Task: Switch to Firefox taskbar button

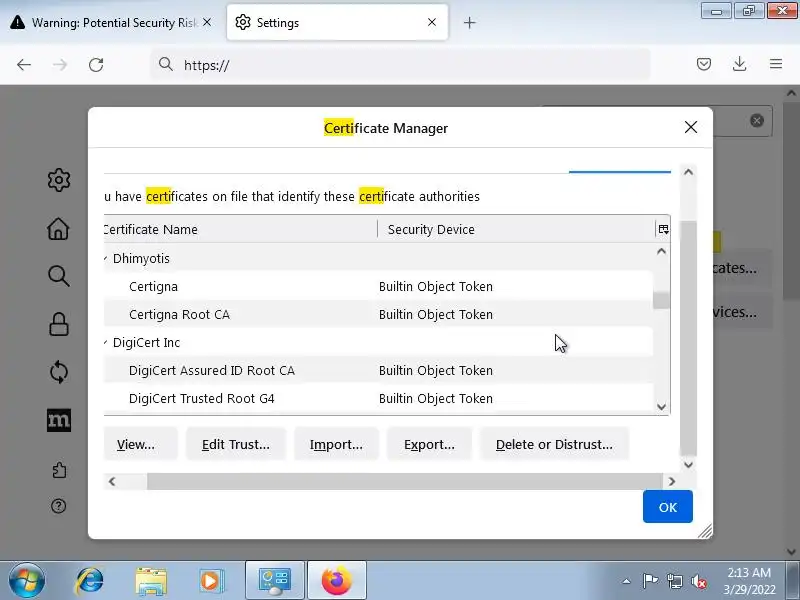Action: (337, 581)
